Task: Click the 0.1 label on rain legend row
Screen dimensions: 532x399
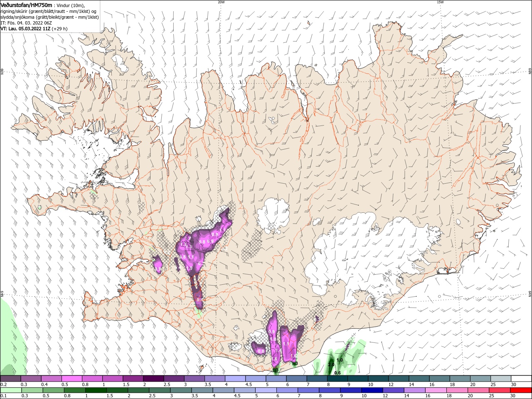Action: (x=3, y=396)
